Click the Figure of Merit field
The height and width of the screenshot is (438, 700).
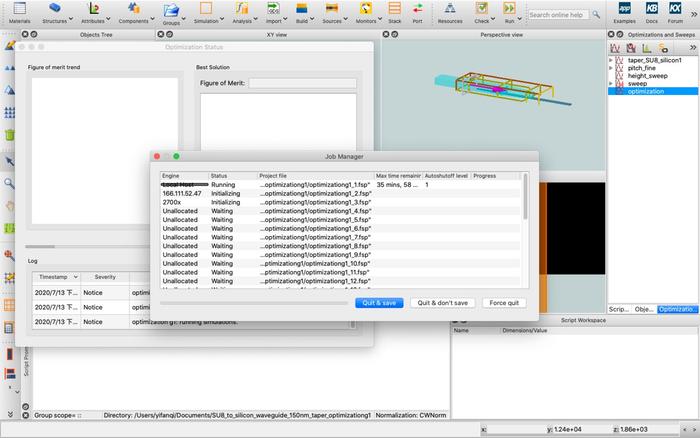tap(303, 83)
